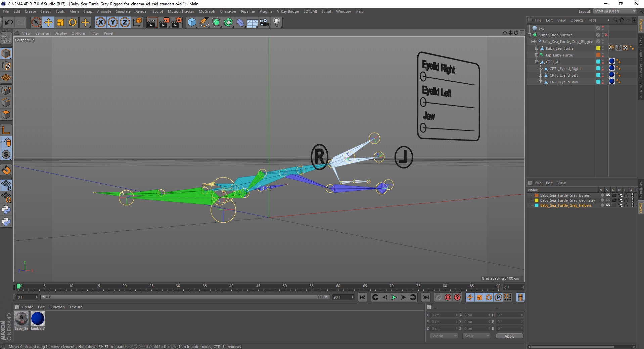This screenshot has height=349, width=644.
Task: Click Apply coordinates button
Action: [x=509, y=336]
